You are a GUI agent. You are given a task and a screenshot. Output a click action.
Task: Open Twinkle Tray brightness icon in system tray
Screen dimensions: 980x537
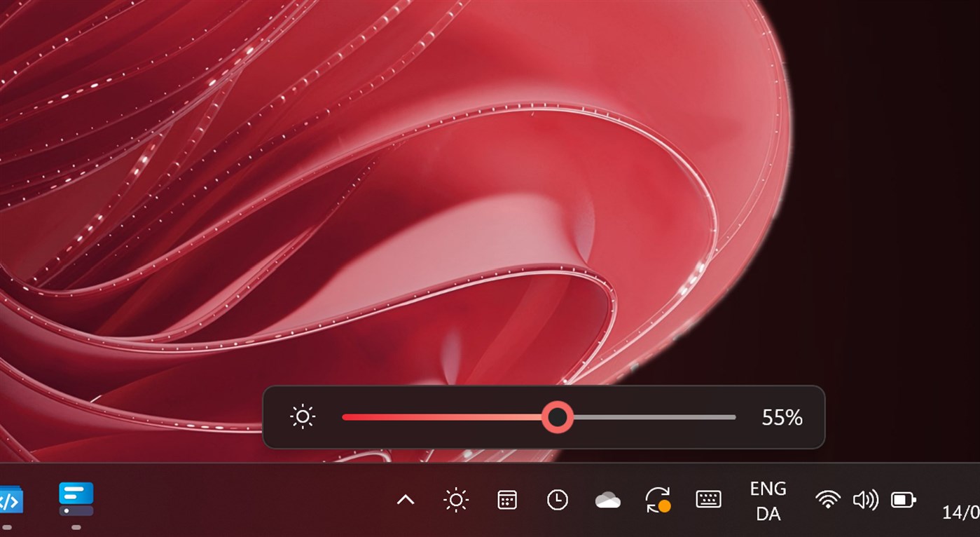coord(456,499)
